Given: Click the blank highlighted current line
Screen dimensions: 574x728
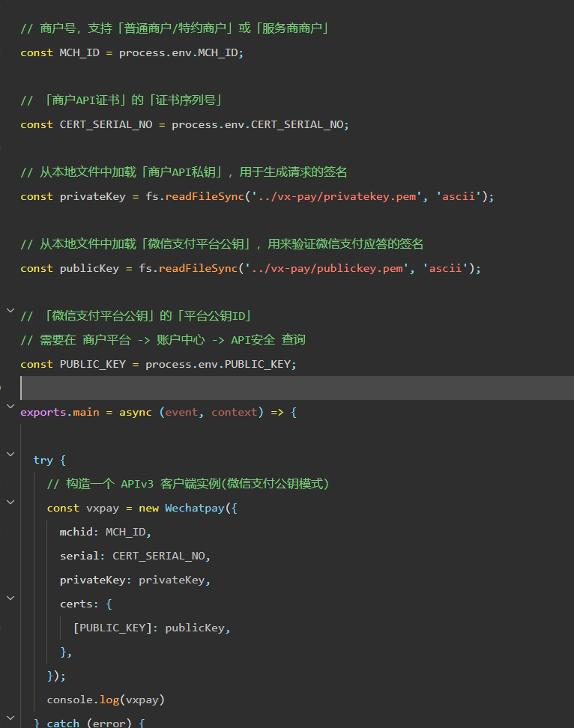Looking at the screenshot, I should pyautogui.click(x=297, y=388).
